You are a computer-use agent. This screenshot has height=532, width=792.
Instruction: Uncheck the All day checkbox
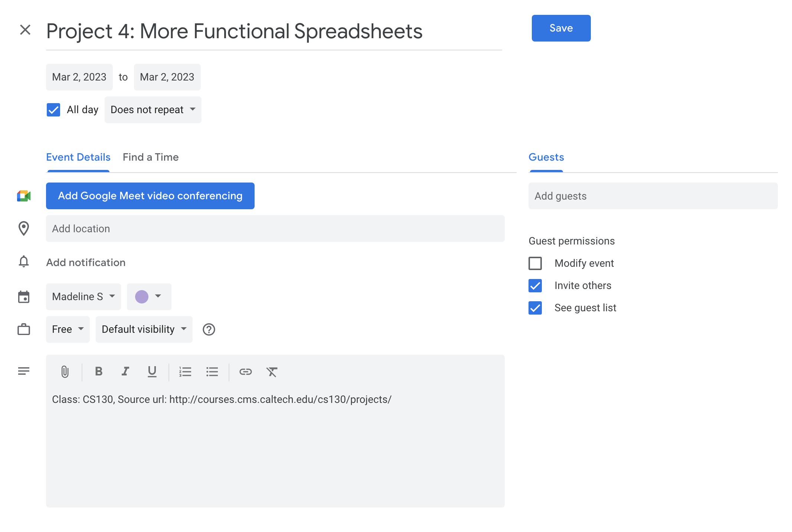point(53,110)
